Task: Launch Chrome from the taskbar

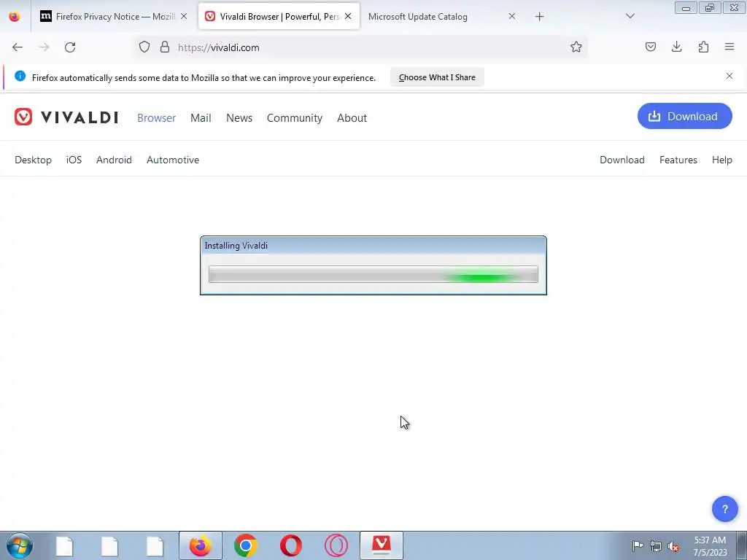Action: point(246,545)
